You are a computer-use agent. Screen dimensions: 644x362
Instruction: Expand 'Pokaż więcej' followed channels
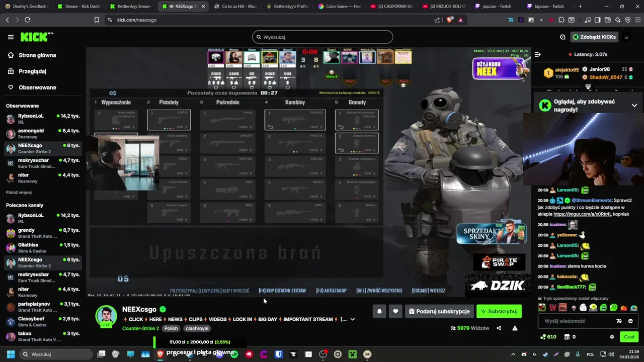pos(19,192)
